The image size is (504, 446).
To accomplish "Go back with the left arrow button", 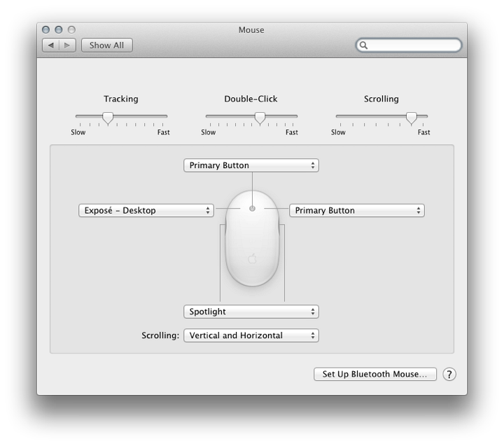I will tap(51, 46).
